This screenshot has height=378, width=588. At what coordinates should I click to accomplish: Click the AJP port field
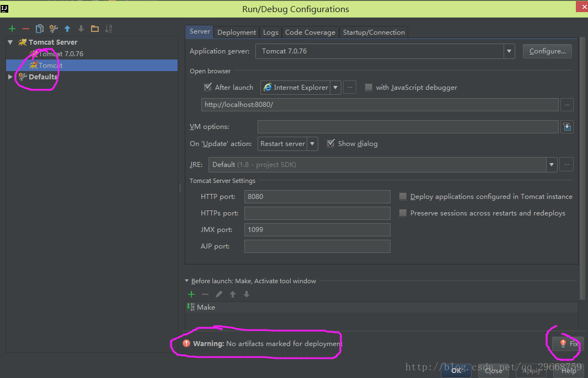tap(317, 246)
